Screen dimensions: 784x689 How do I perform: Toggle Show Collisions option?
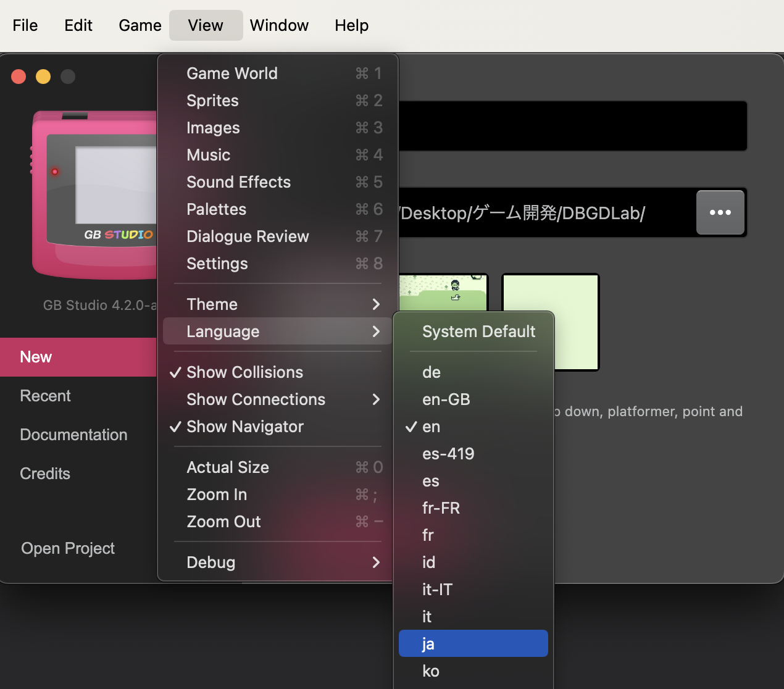point(278,372)
